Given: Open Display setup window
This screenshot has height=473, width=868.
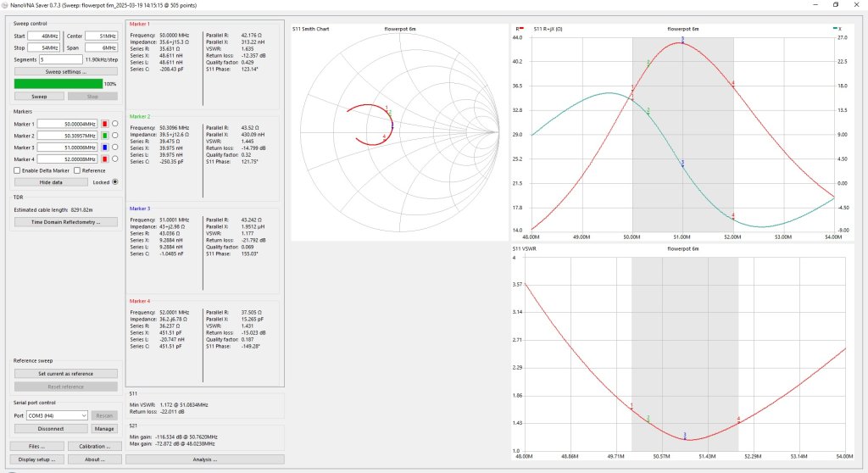Looking at the screenshot, I should (x=36, y=459).
